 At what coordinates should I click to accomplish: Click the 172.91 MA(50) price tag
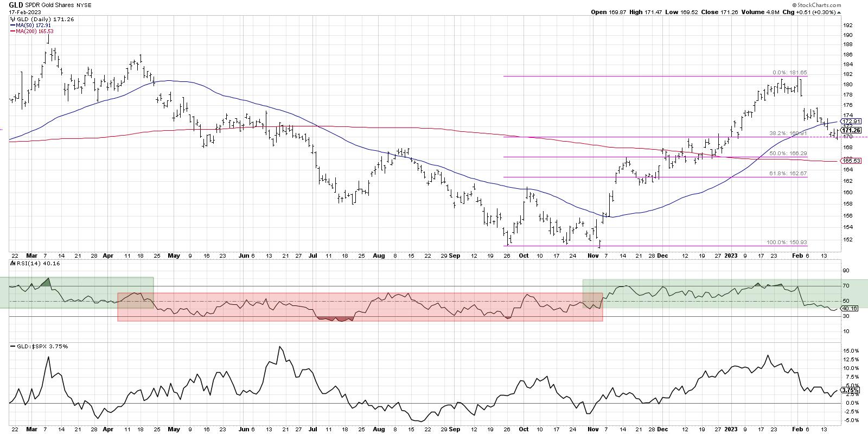coord(850,122)
